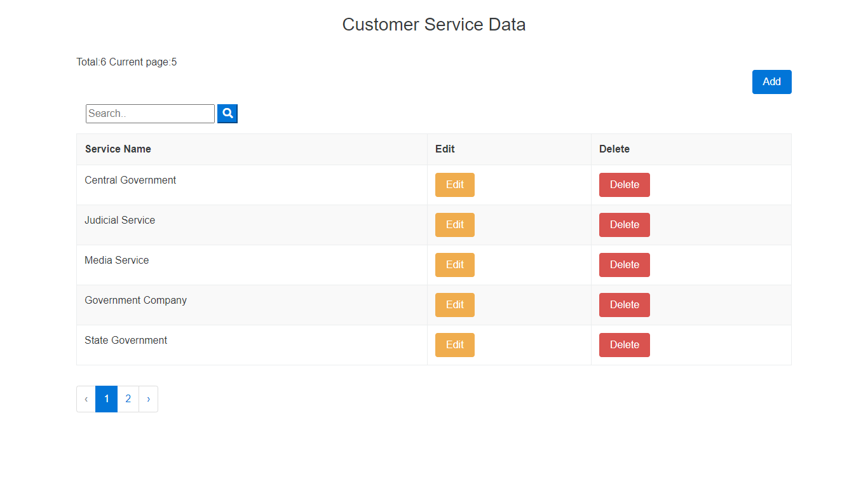Edit the Media Service row
Image resolution: width=868 pixels, height=488 pixels.
click(454, 265)
